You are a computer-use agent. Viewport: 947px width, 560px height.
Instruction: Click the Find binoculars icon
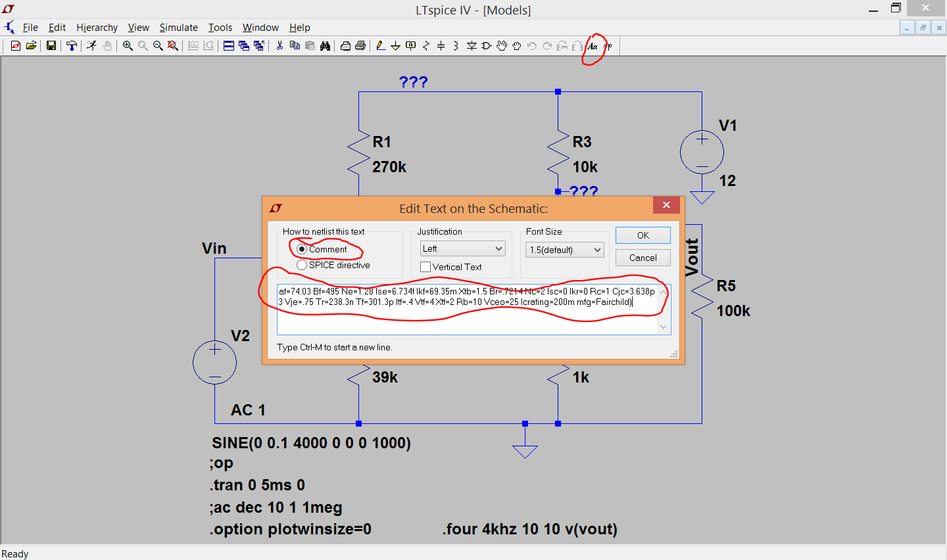(x=325, y=46)
